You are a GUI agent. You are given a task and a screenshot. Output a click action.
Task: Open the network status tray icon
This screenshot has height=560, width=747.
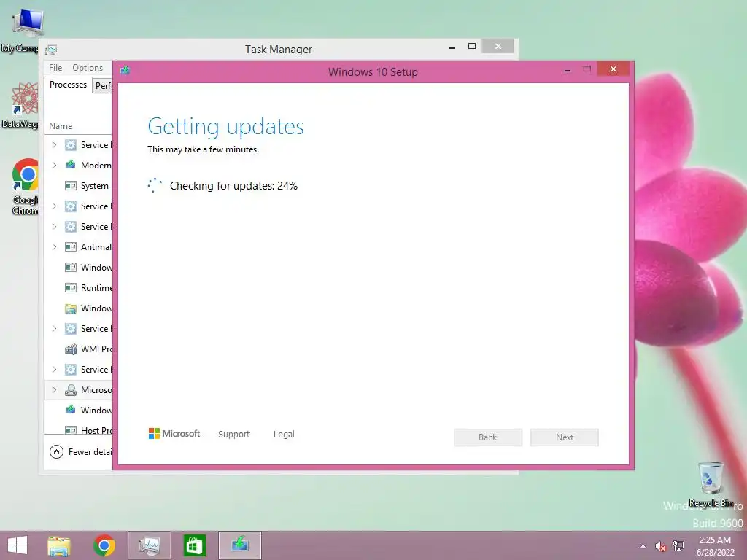point(678,546)
